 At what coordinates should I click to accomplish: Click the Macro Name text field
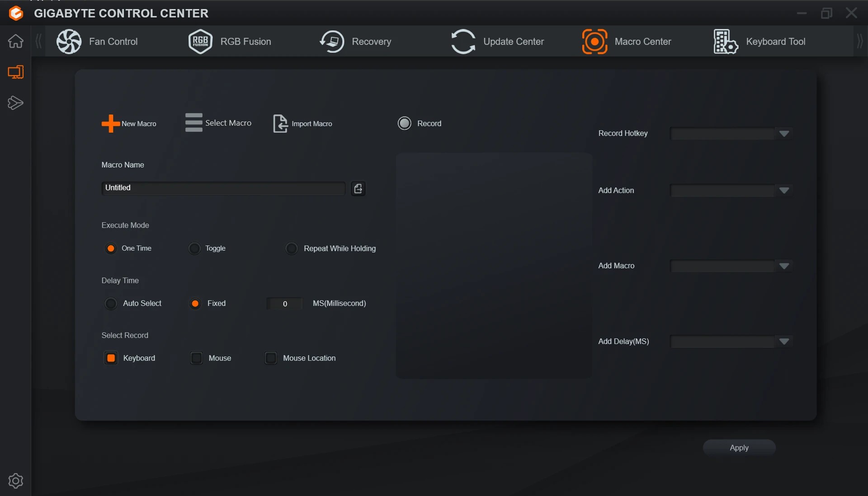223,188
